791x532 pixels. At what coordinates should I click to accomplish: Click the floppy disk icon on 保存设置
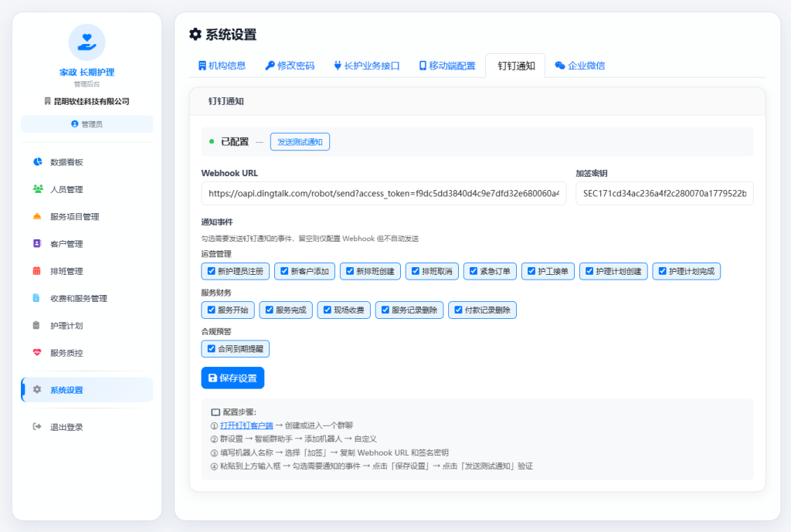[213, 378]
